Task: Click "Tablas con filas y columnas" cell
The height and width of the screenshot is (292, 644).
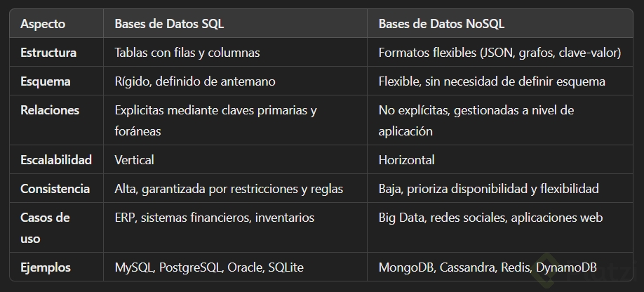Action: 187,53
